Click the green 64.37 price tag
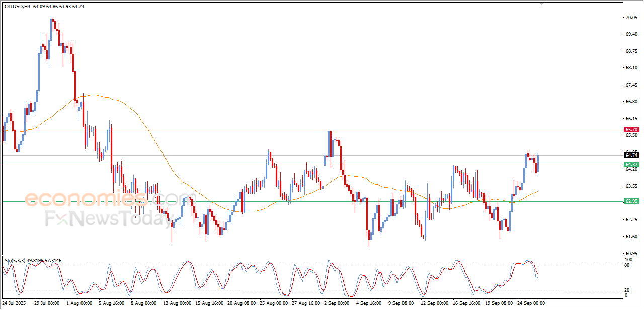 click(x=632, y=165)
